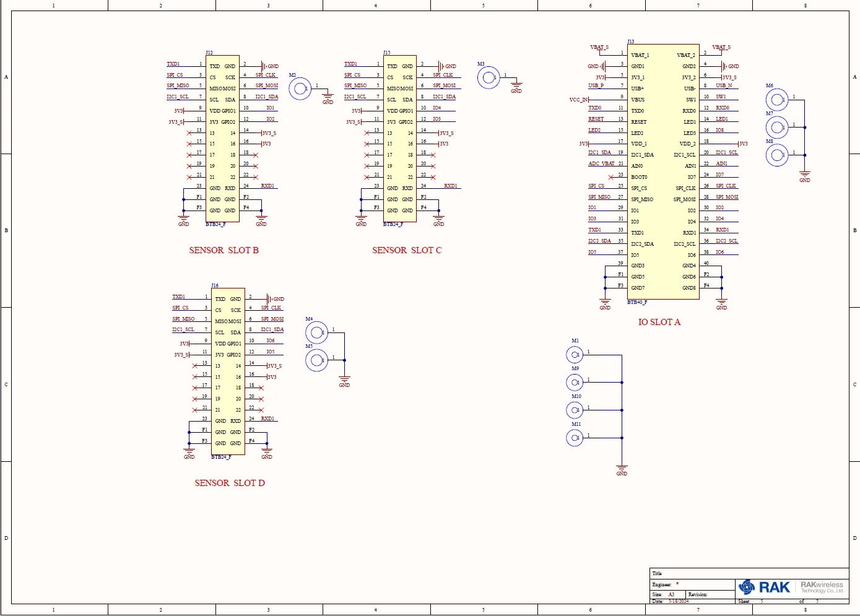Select mounting hole M2 symbol

pos(300,89)
